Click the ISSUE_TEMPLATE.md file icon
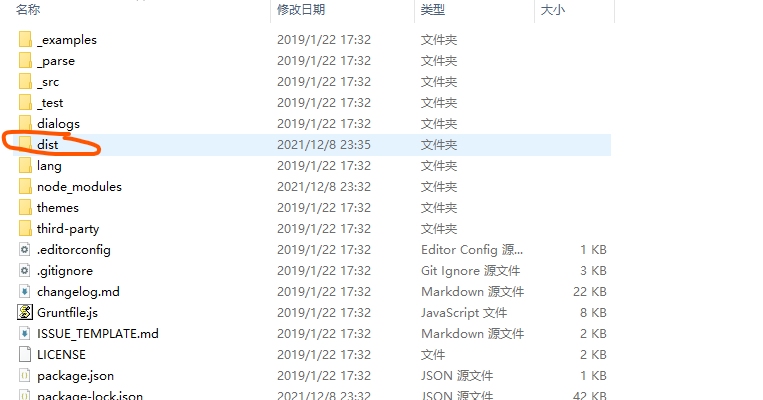Image resolution: width=763 pixels, height=400 pixels. [25, 333]
